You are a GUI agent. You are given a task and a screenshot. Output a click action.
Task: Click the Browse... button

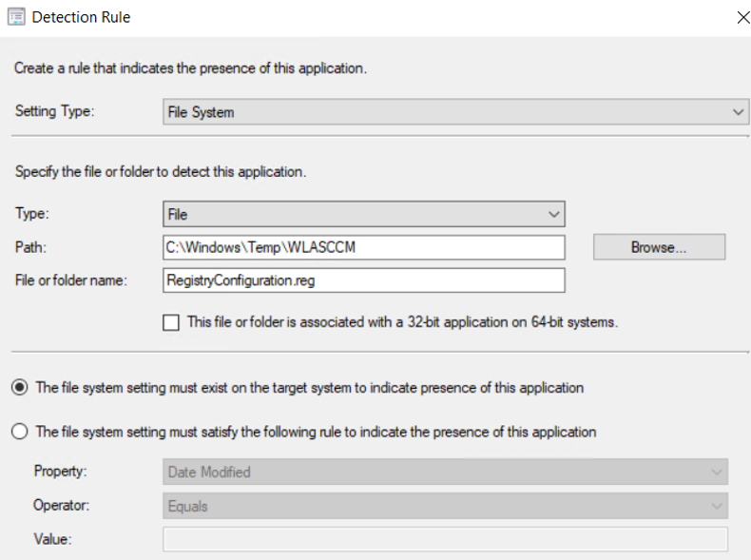659,247
